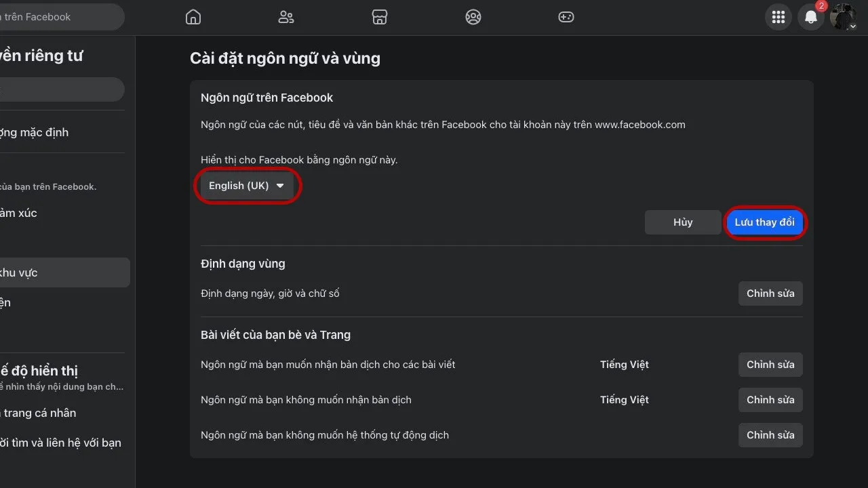This screenshot has width=868, height=488.
Task: Click the 'Định dạng ngày, giờ và chữ số' text
Action: click(270, 293)
